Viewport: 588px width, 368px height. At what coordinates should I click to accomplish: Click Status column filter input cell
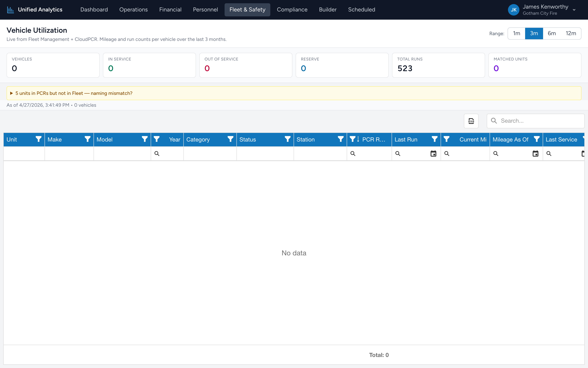tap(265, 154)
